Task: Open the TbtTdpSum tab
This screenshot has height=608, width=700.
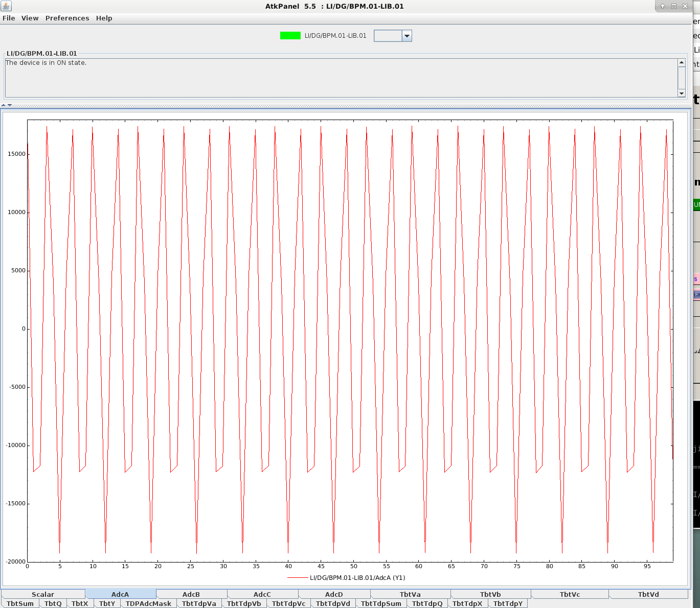Action: pyautogui.click(x=381, y=603)
